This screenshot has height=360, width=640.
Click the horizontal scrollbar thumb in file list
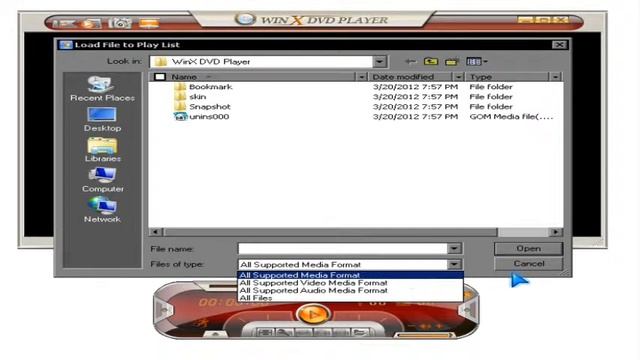pos(330,232)
